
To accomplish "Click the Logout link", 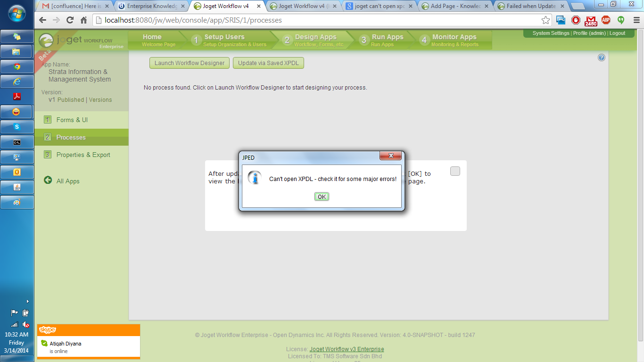I will coord(617,33).
